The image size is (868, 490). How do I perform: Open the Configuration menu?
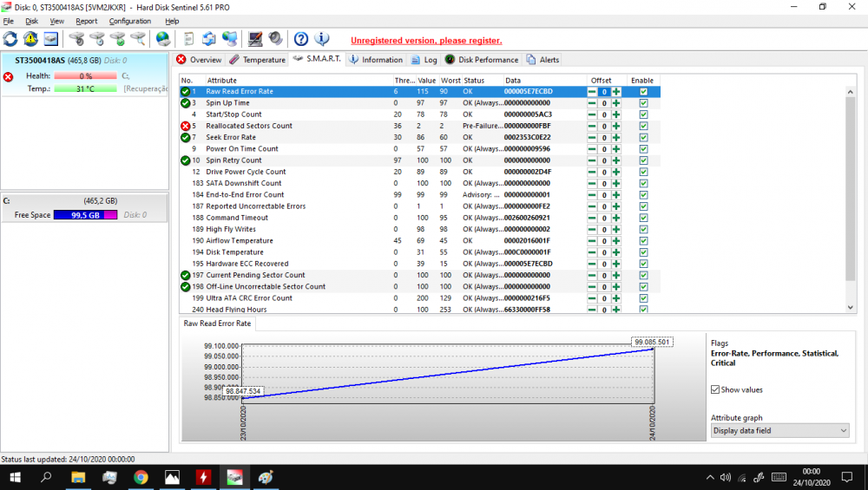click(129, 21)
